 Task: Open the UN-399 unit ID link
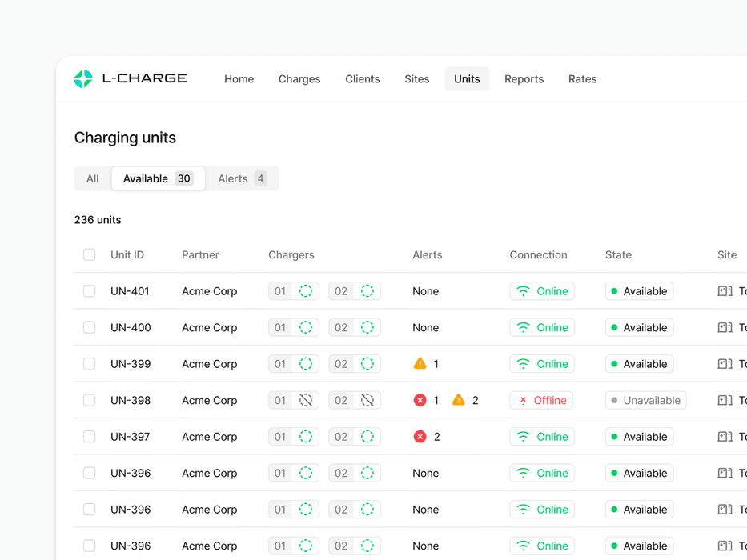tap(131, 364)
